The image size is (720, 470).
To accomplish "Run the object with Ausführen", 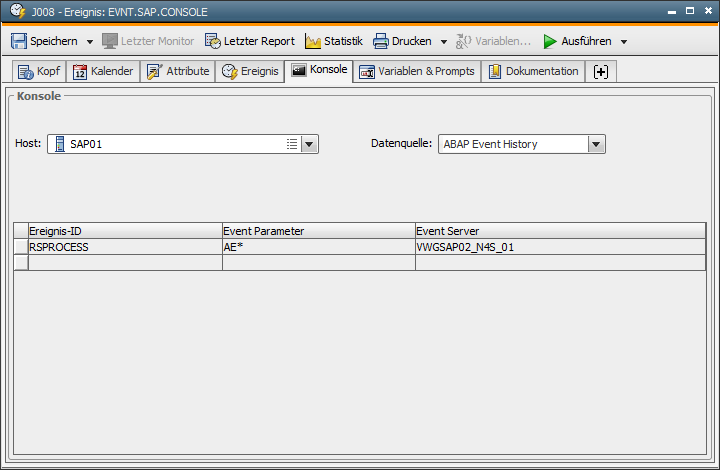I will click(x=578, y=41).
